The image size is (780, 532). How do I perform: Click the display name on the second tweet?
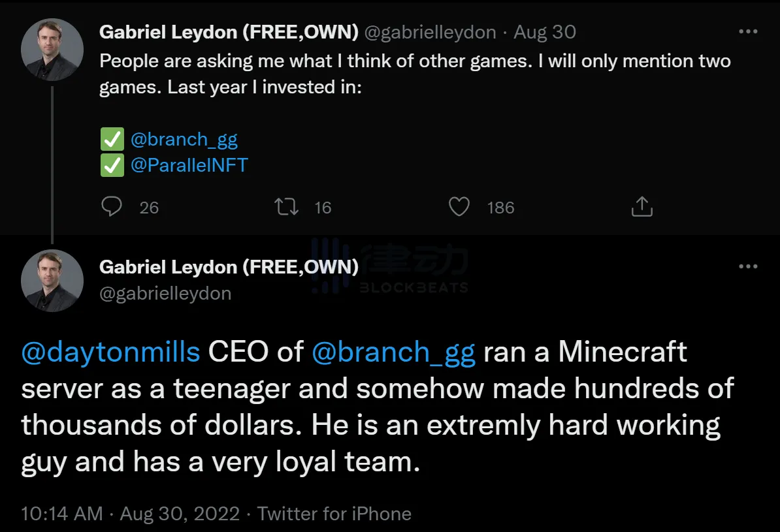pyautogui.click(x=229, y=266)
